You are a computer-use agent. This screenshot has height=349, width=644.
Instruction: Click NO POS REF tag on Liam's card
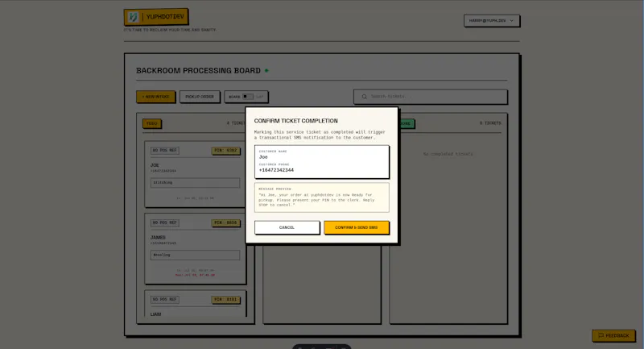click(165, 300)
